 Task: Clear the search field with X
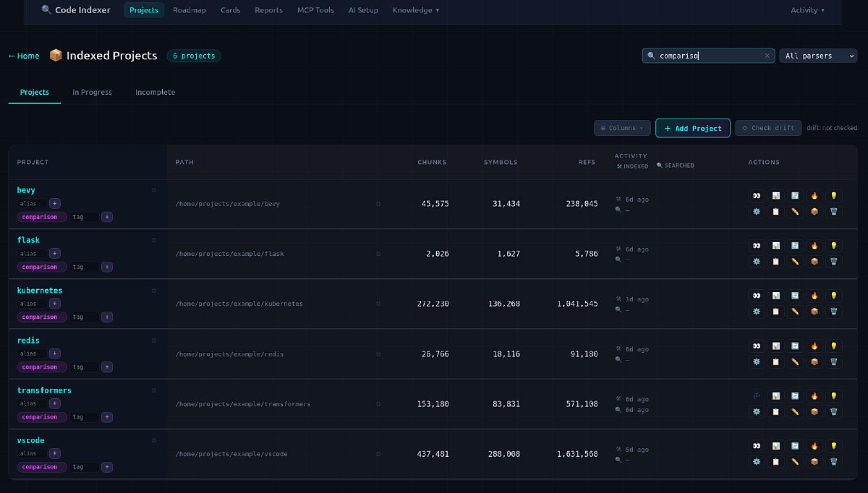click(767, 55)
